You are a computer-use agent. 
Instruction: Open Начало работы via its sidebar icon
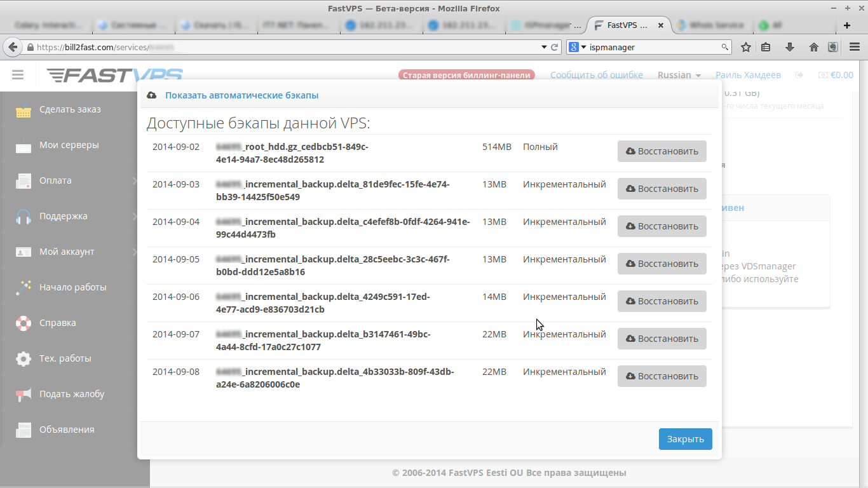pos(24,287)
